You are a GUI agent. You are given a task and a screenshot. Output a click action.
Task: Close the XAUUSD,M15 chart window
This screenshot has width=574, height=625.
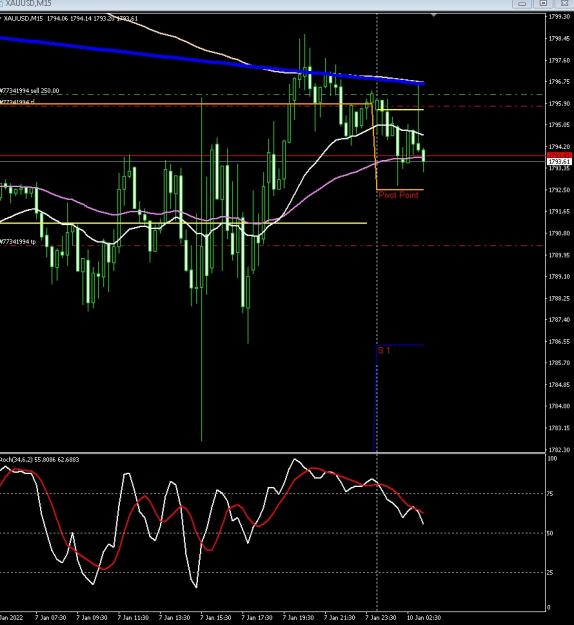565,3
